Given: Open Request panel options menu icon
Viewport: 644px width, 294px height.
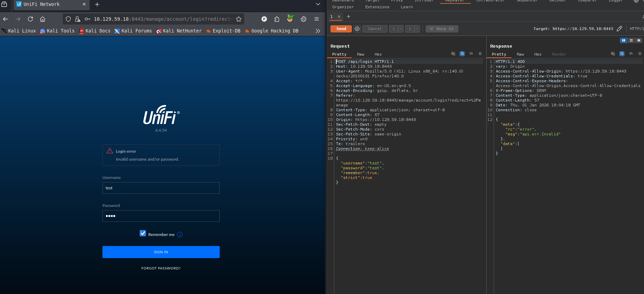Looking at the screenshot, I should click(x=480, y=54).
